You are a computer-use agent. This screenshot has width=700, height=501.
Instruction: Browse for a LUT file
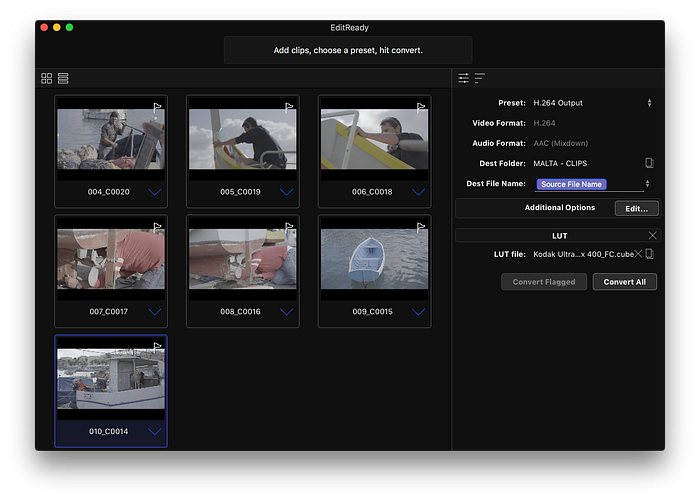pos(650,254)
